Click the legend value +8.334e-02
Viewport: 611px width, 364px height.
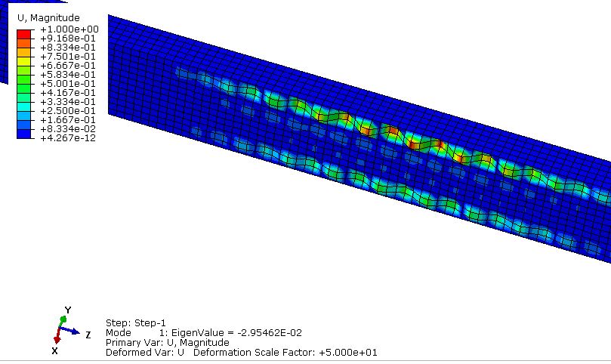pos(68,128)
